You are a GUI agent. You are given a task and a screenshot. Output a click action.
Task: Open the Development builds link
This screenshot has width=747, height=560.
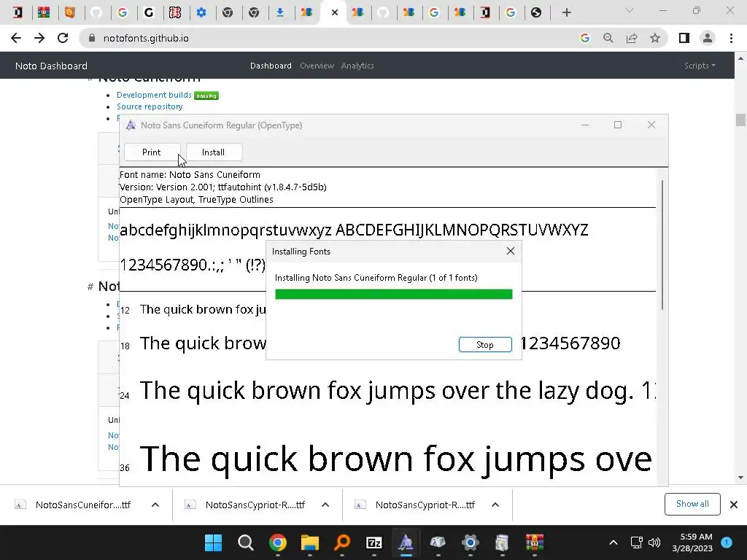click(x=154, y=96)
